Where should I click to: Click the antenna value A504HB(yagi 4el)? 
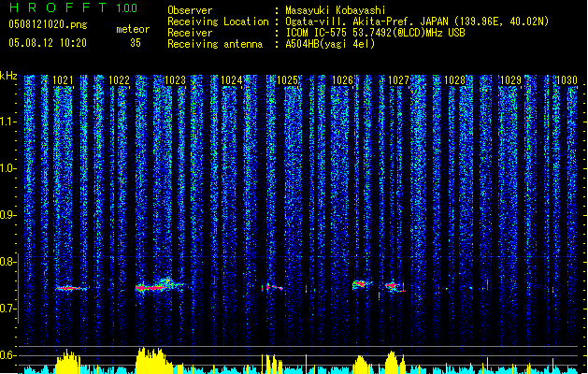pyautogui.click(x=330, y=44)
